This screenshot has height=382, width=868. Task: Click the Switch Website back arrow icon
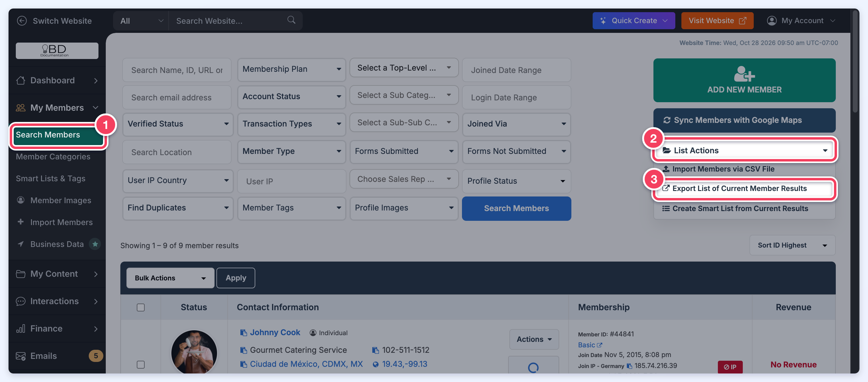click(22, 21)
